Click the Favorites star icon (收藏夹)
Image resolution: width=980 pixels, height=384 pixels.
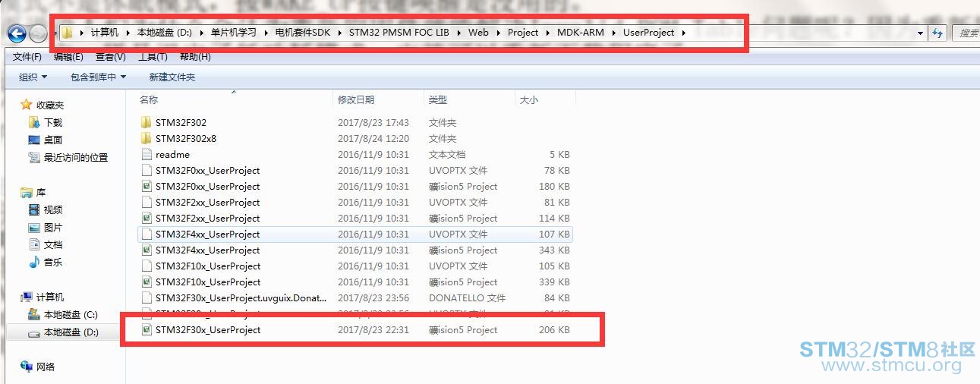pos(27,105)
